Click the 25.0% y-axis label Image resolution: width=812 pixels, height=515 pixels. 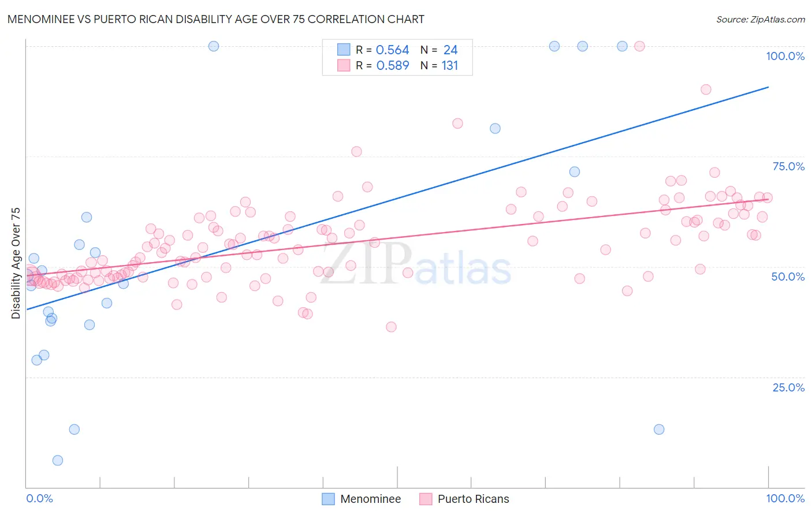click(788, 387)
